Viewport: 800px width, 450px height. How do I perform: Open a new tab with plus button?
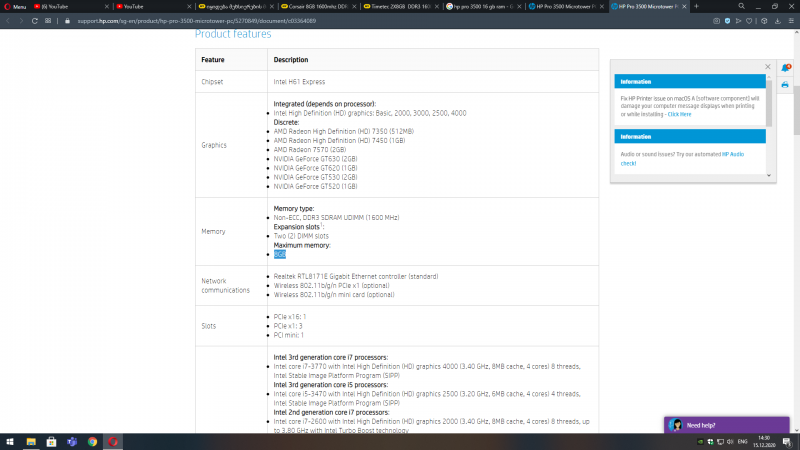click(696, 6)
